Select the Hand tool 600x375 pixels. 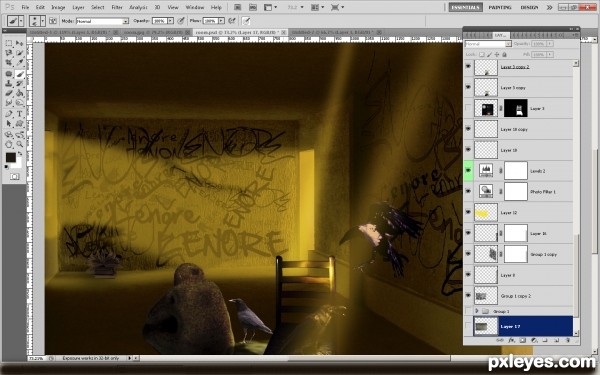coord(9,145)
